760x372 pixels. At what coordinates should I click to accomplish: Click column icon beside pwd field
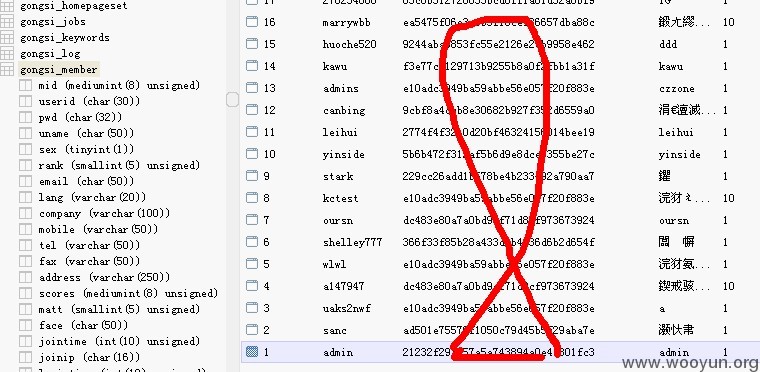25,118
